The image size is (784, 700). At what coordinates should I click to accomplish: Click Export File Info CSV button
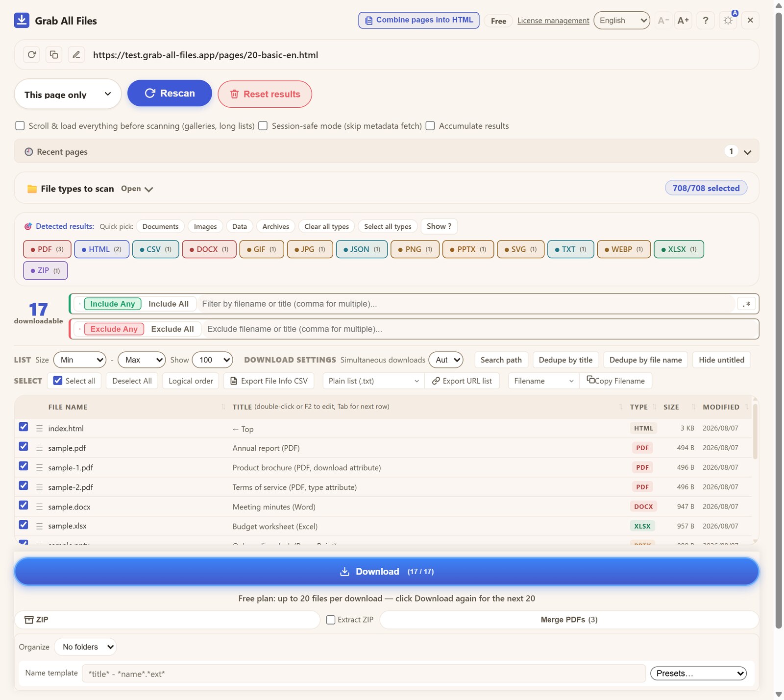click(x=269, y=381)
